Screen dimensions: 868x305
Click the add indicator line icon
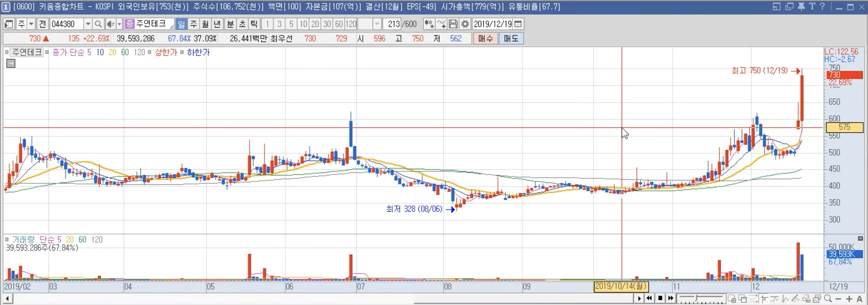(x=441, y=24)
